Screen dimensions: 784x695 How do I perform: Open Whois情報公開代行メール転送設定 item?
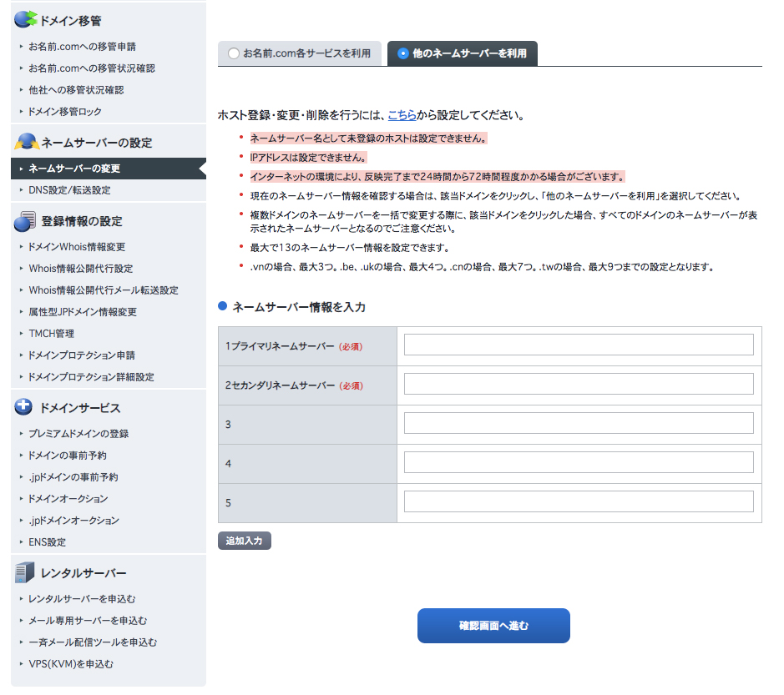click(104, 290)
